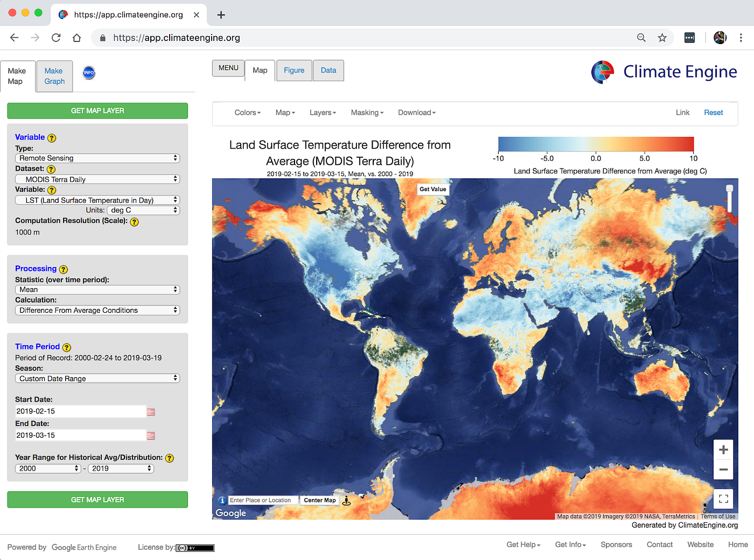Bookmark this page with the star icon
The image size is (754, 560).
[662, 38]
